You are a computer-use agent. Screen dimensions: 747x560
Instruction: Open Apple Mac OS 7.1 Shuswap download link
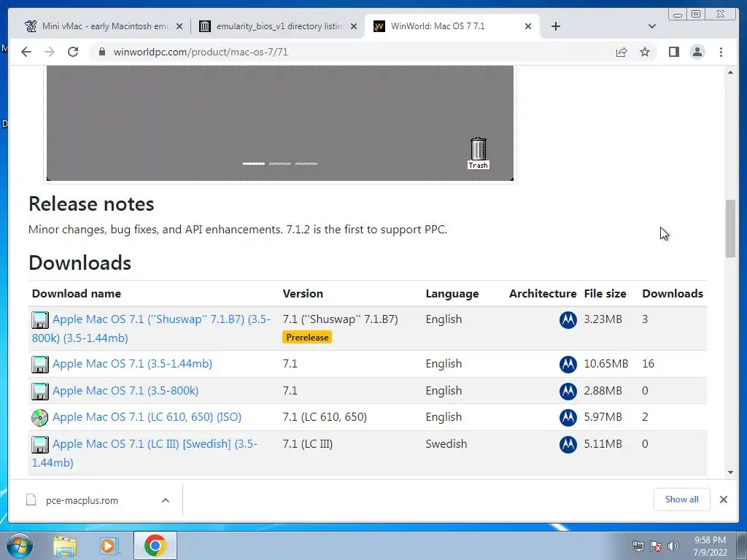151,329
